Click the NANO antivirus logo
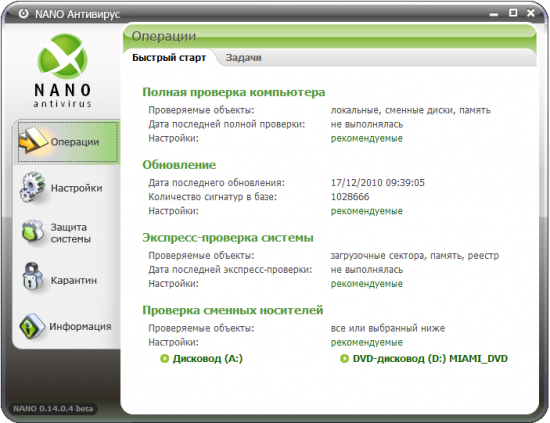The height and width of the screenshot is (423, 550). (63, 70)
